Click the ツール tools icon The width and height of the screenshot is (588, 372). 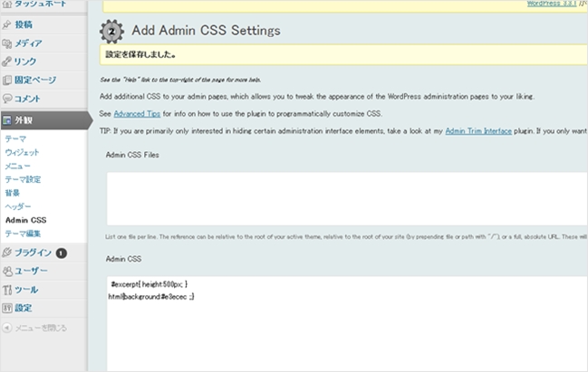tap(6, 290)
